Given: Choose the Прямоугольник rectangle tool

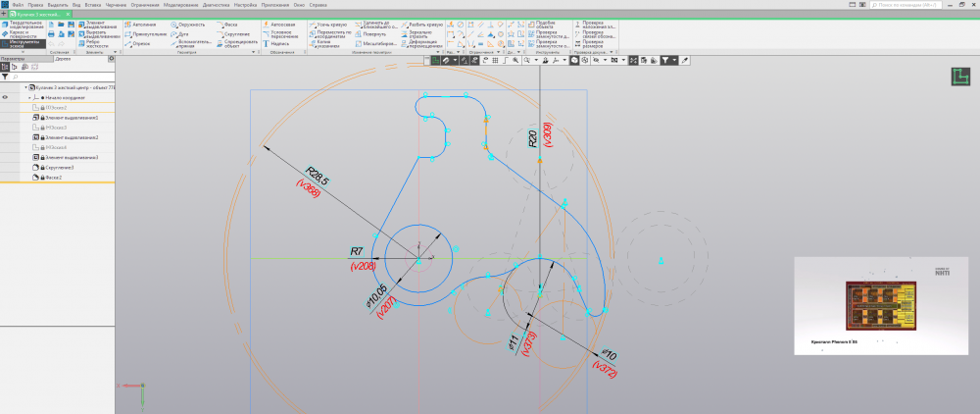Looking at the screenshot, I should (x=147, y=33).
